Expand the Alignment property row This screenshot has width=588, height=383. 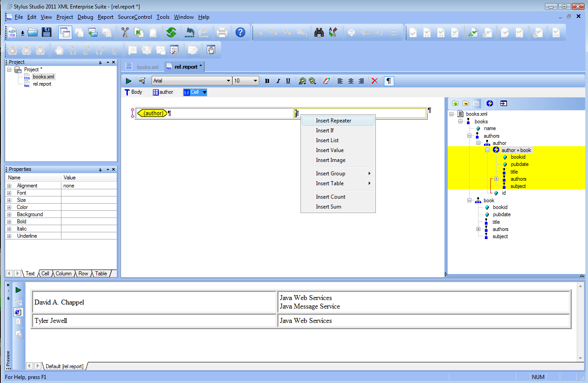9,186
